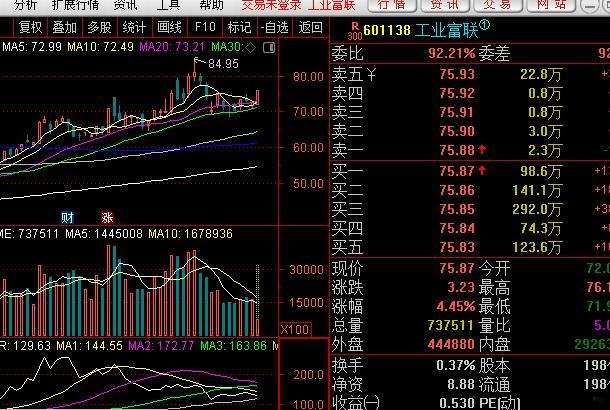Click the MA3: 163.86 indicator label
This screenshot has height=410, width=610.
[233, 346]
